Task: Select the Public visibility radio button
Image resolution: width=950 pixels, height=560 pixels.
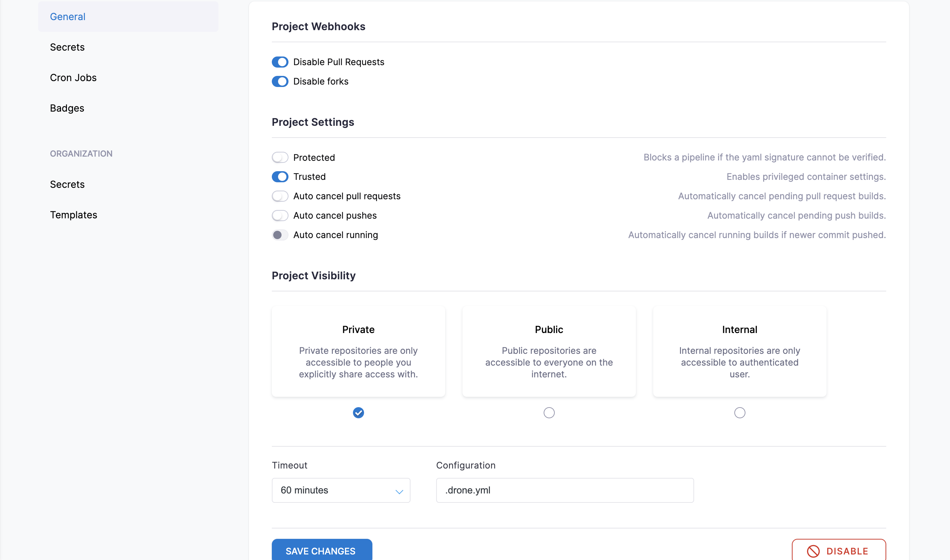Action: click(549, 413)
